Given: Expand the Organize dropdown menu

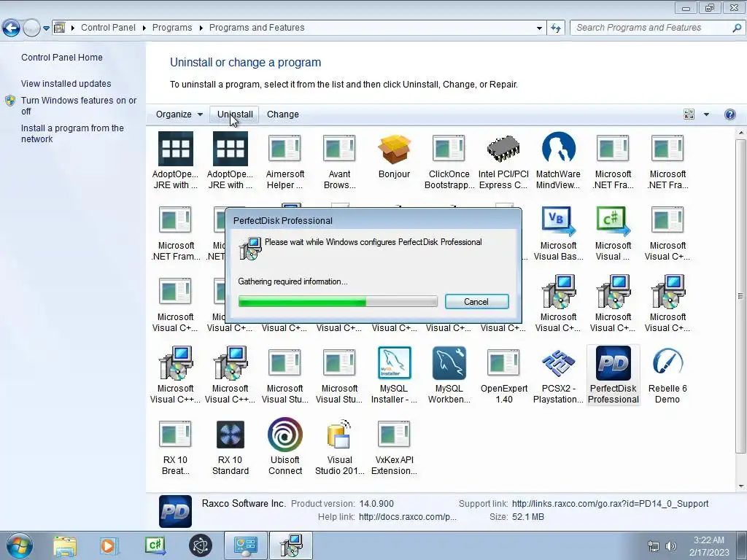Looking at the screenshot, I should pos(179,114).
